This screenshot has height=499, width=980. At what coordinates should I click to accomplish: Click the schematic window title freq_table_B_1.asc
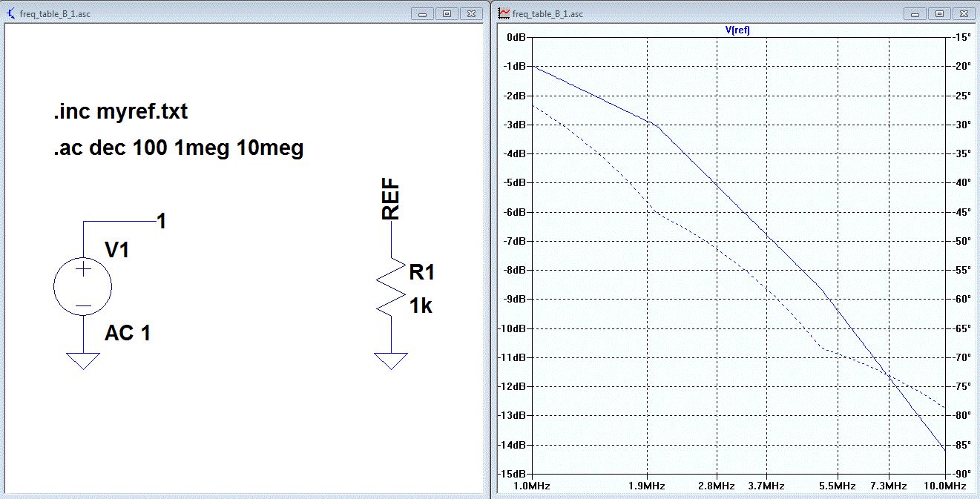[x=56, y=13]
